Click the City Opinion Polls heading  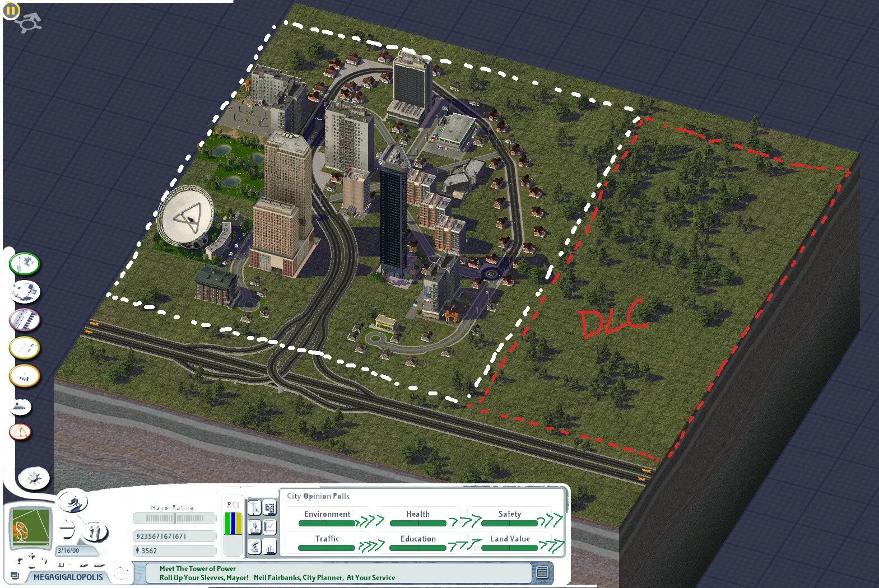[x=318, y=496]
